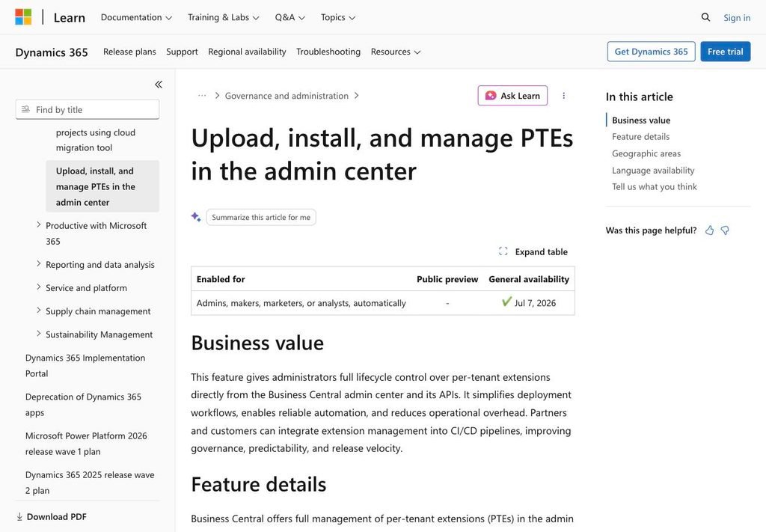Image resolution: width=766 pixels, height=532 pixels.
Task: Start a Free trial
Action: click(x=726, y=52)
